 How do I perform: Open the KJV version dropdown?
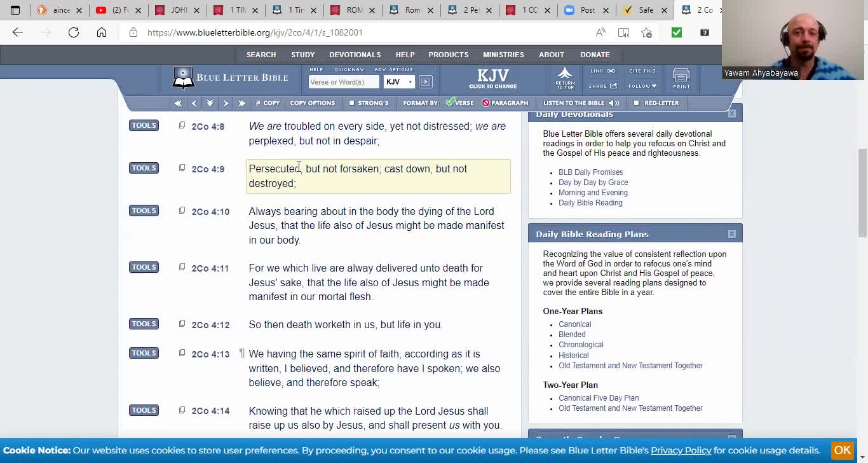(399, 81)
